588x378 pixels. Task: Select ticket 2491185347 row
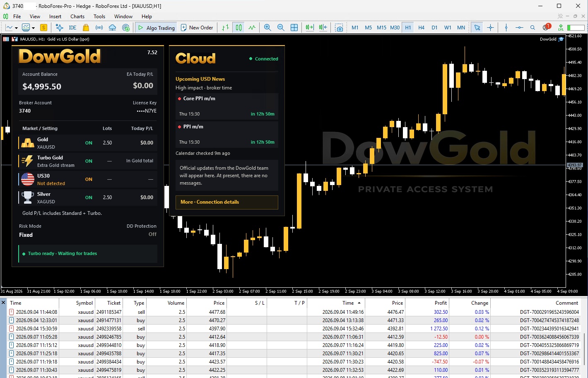(294, 312)
